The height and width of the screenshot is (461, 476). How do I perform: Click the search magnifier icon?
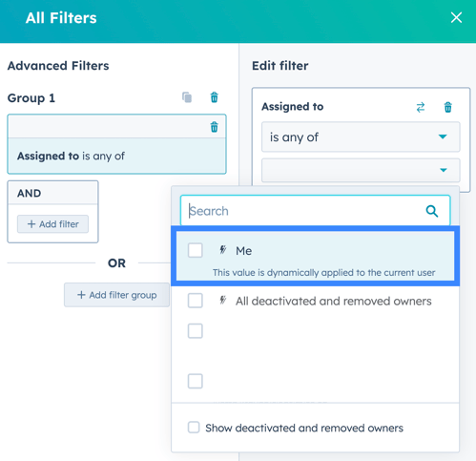(x=432, y=211)
